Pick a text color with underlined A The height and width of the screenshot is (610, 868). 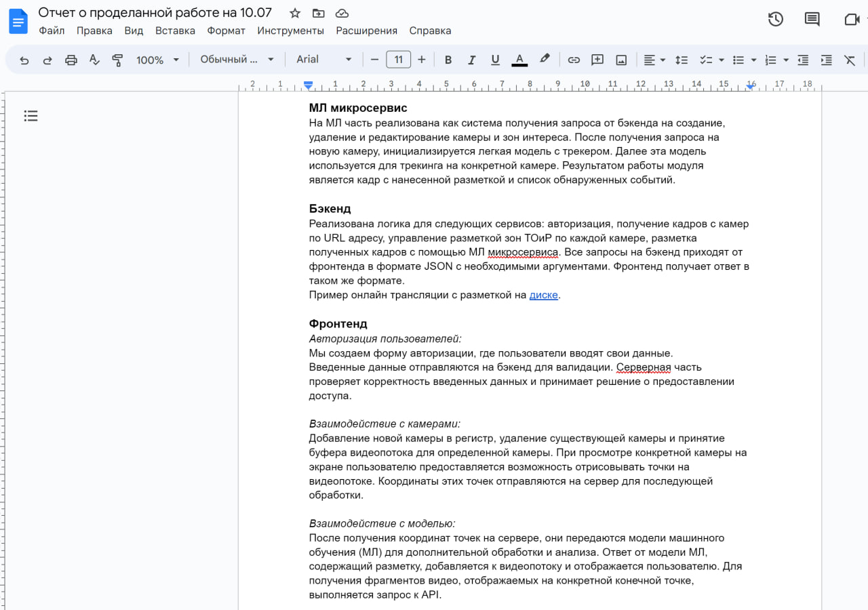519,60
